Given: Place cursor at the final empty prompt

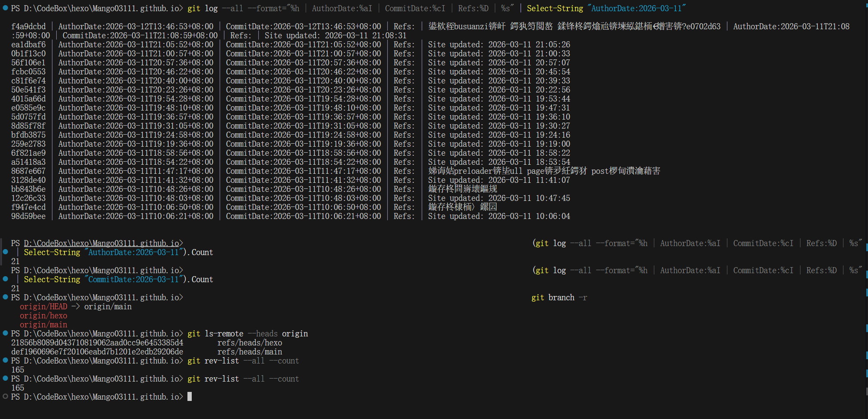Looking at the screenshot, I should (190, 397).
